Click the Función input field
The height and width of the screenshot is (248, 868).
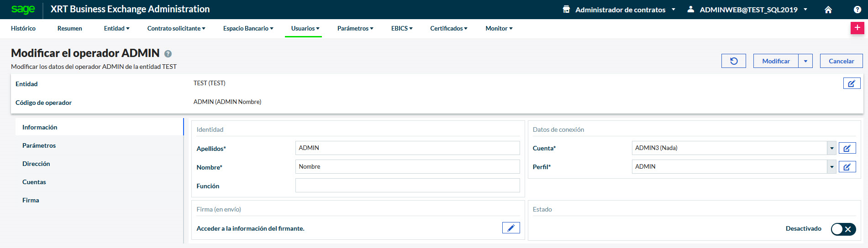click(407, 186)
